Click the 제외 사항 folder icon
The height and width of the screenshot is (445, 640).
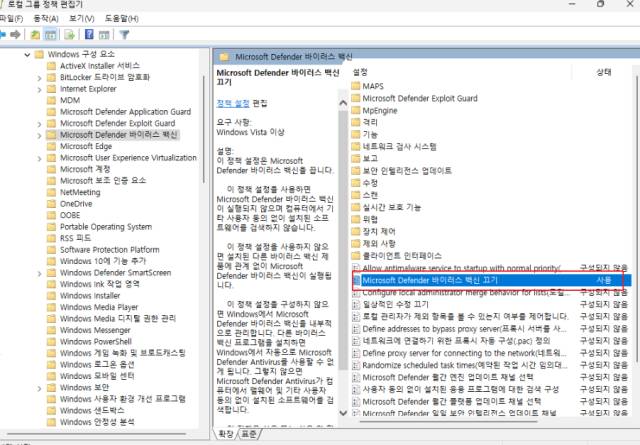(x=356, y=244)
